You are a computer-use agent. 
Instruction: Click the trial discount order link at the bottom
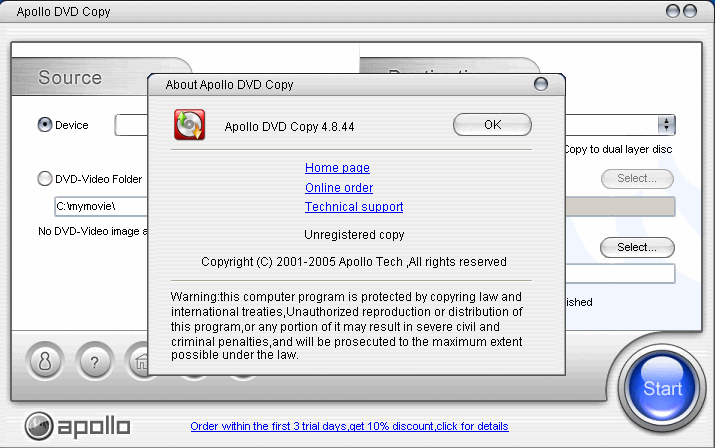click(349, 426)
